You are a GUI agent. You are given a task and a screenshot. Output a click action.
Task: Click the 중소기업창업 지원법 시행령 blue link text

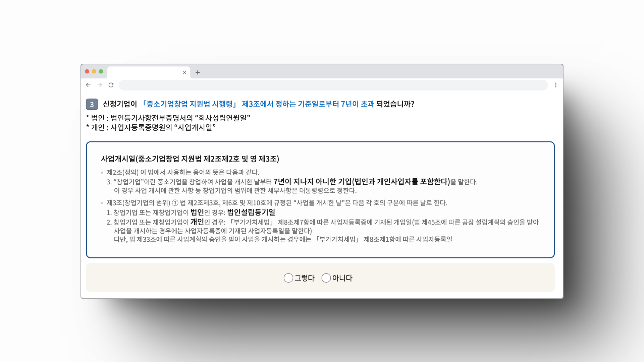click(x=189, y=104)
